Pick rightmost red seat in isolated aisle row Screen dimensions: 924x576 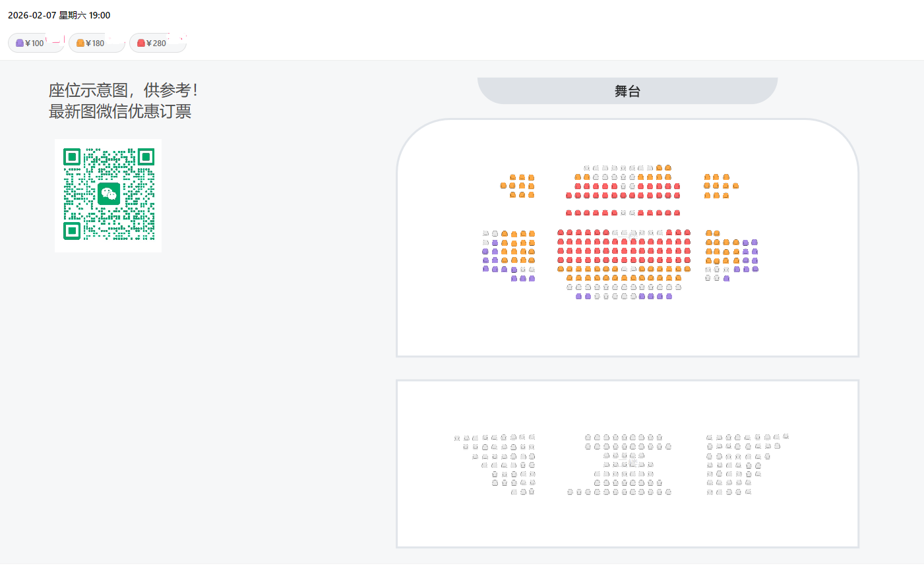point(677,213)
